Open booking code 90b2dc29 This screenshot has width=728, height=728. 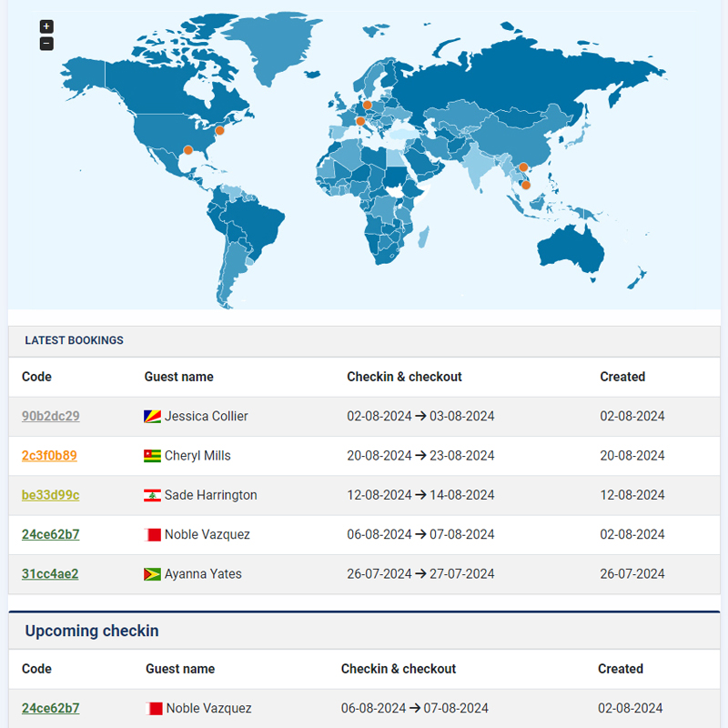click(51, 417)
